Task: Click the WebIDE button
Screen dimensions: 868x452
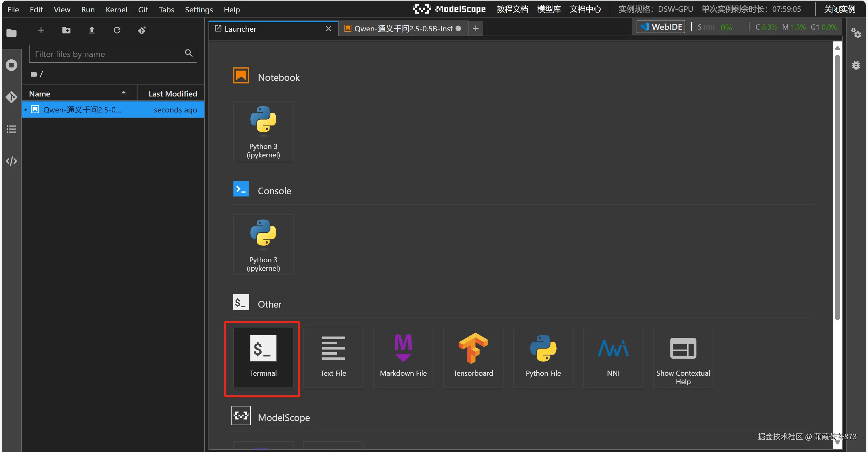Action: (660, 27)
